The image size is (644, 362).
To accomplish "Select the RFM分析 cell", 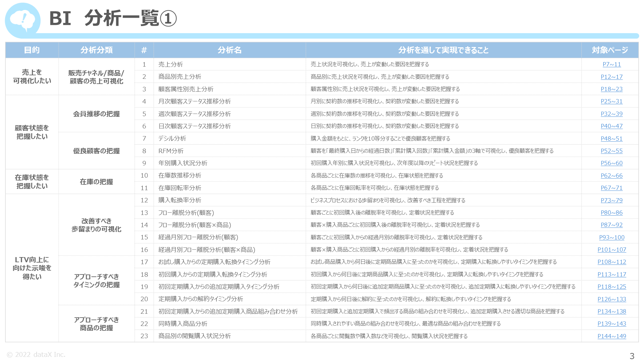I will click(230, 151).
